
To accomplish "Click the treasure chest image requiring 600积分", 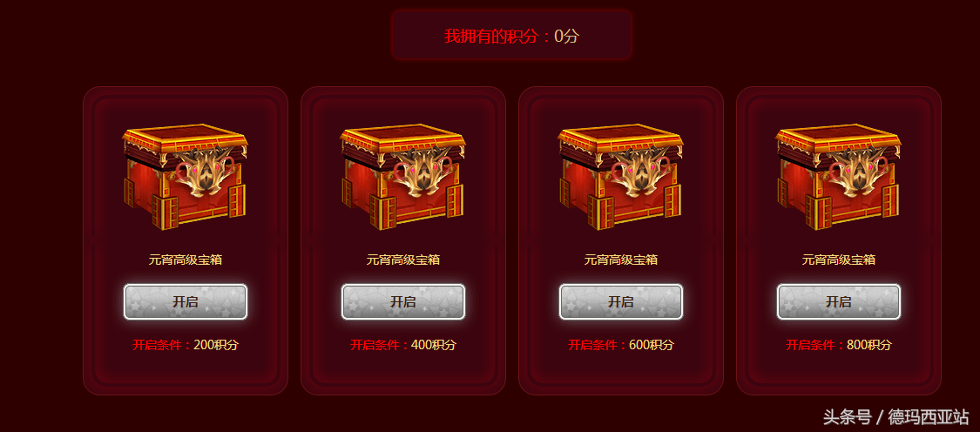I will tap(621, 177).
